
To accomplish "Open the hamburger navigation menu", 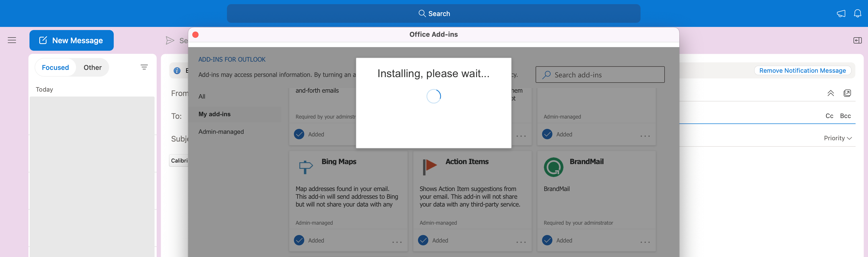I will (12, 40).
